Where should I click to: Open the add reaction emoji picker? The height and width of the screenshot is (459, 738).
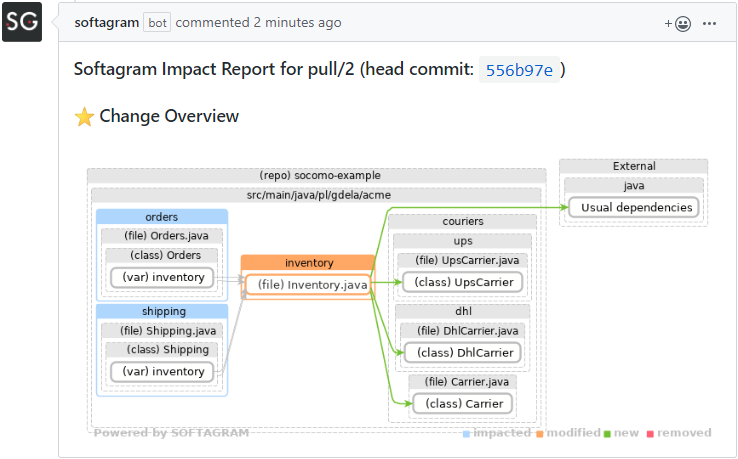coord(678,24)
